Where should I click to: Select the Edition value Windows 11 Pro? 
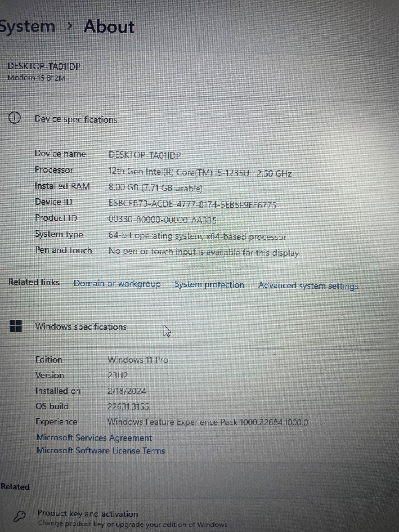click(138, 360)
